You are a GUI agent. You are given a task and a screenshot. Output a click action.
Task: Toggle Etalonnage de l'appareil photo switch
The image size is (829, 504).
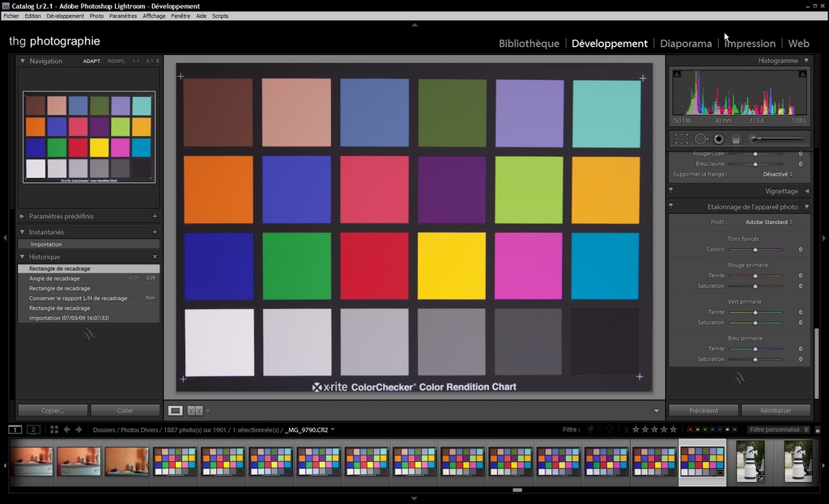[671, 206]
